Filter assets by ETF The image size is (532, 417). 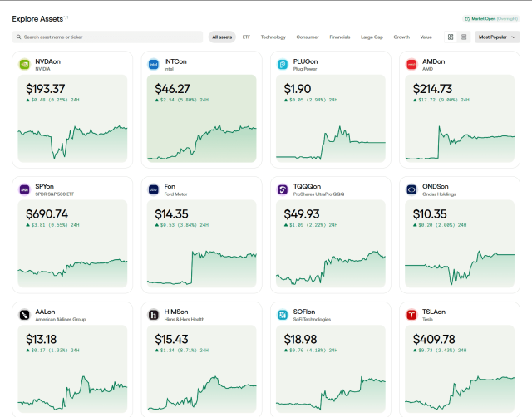point(246,37)
